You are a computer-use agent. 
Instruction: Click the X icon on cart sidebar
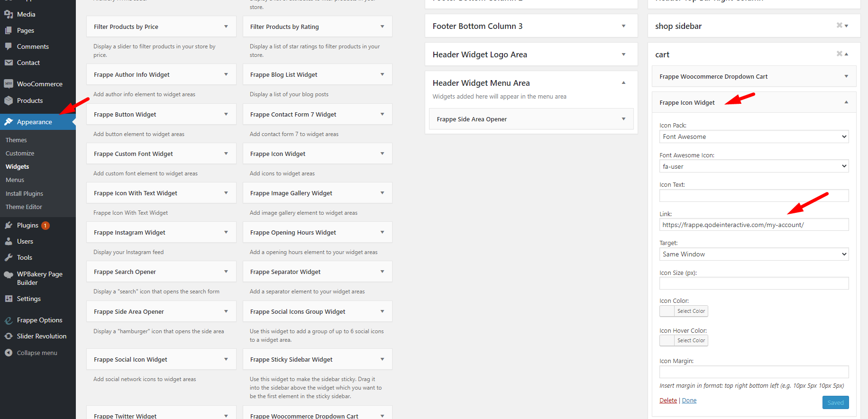coord(839,54)
